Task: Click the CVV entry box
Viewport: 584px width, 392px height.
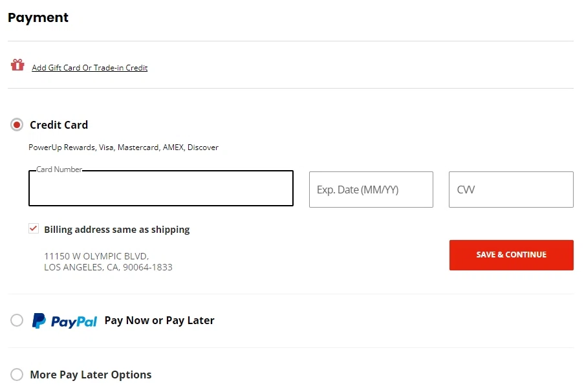Action: click(x=510, y=189)
